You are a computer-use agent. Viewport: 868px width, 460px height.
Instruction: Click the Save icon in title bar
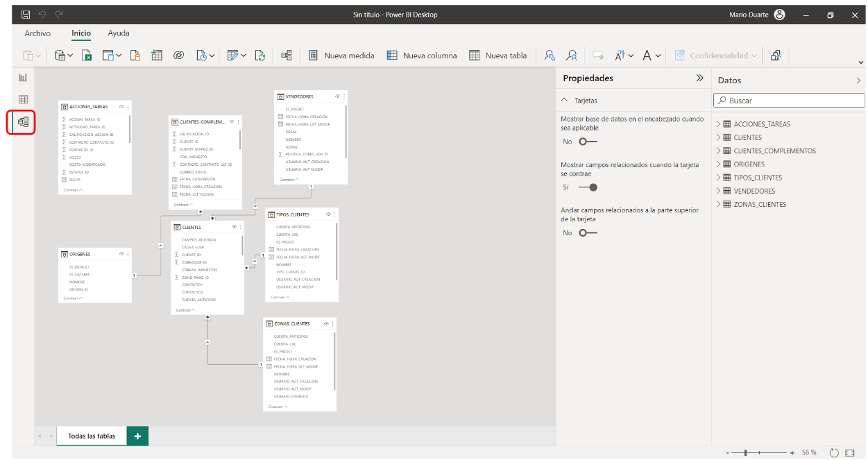tap(26, 15)
